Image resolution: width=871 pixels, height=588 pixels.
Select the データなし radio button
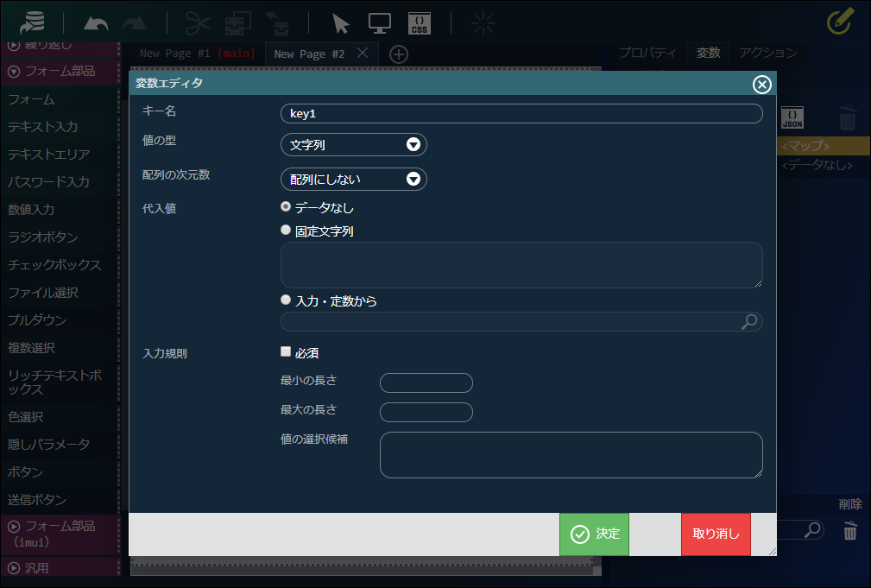(x=286, y=206)
